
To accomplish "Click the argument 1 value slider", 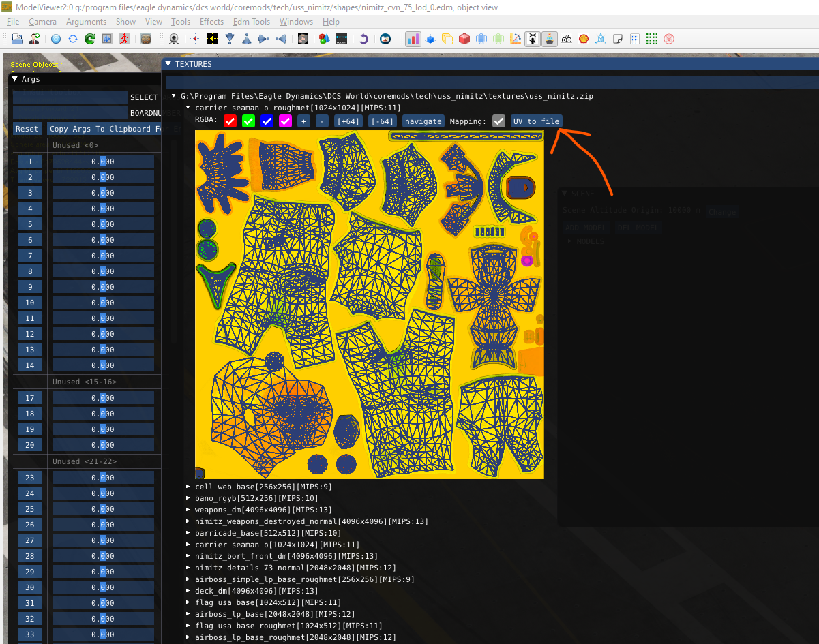I will point(103,162).
